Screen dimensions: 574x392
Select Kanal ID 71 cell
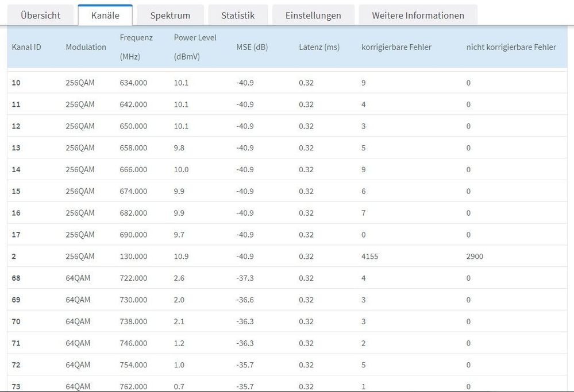16,343
